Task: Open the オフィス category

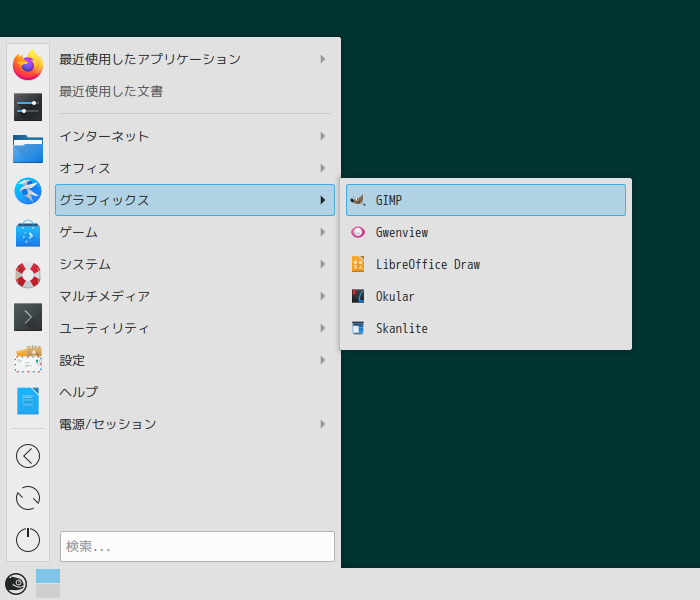Action: pyautogui.click(x=195, y=168)
